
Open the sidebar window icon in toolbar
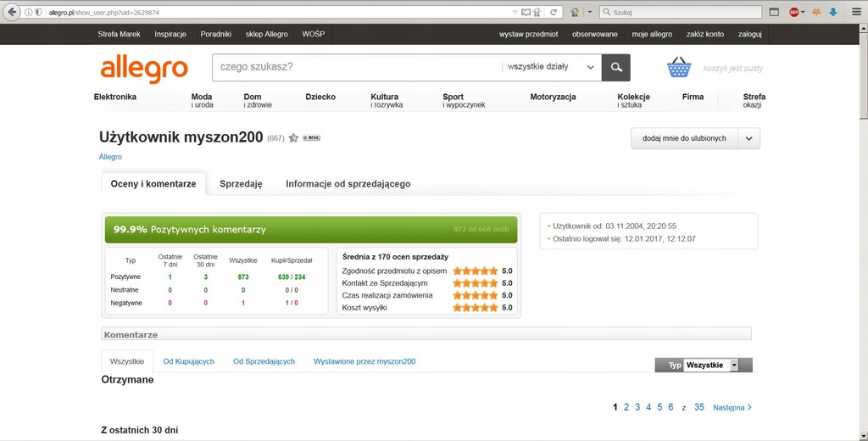(x=774, y=12)
